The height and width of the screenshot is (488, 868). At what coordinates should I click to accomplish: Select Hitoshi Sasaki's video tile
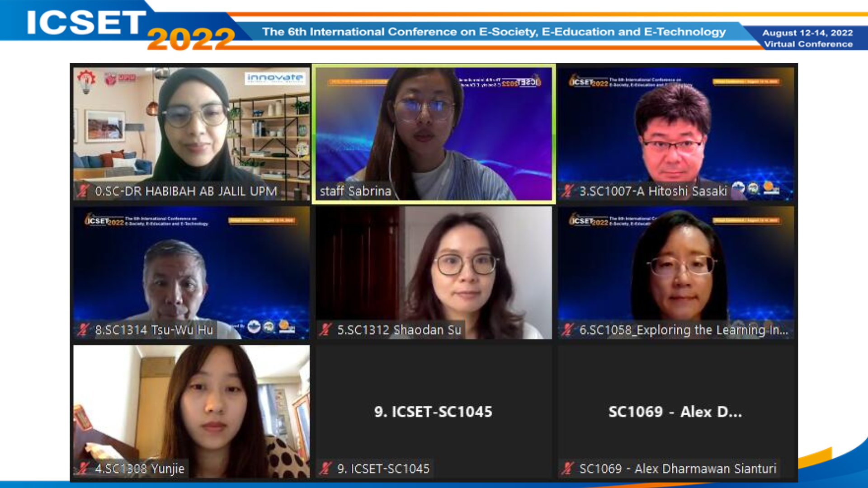pyautogui.click(x=676, y=134)
